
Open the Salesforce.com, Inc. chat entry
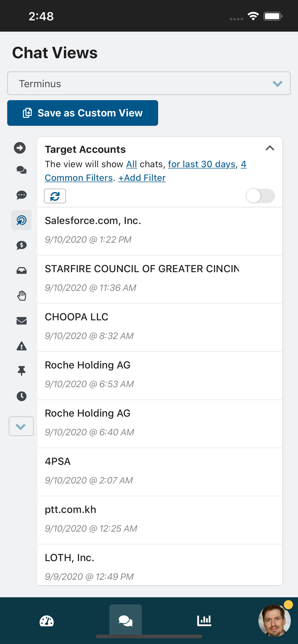(x=160, y=230)
